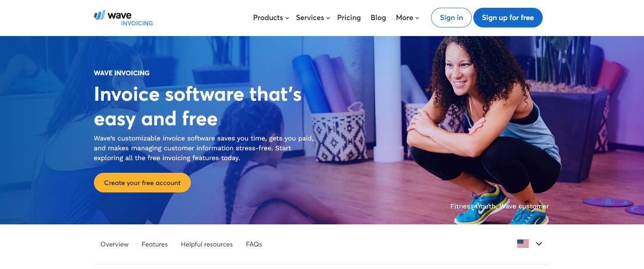Click the Services chevron arrow
This screenshot has width=644, height=269.
[x=328, y=18]
